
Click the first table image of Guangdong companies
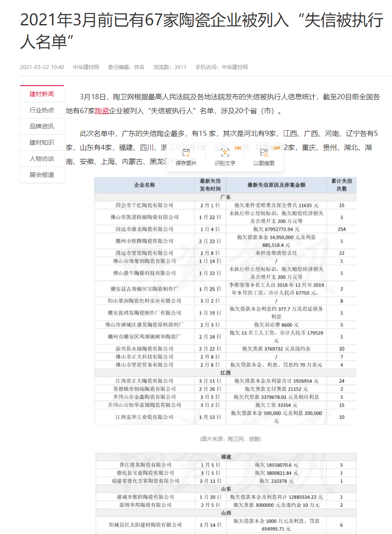click(x=225, y=301)
